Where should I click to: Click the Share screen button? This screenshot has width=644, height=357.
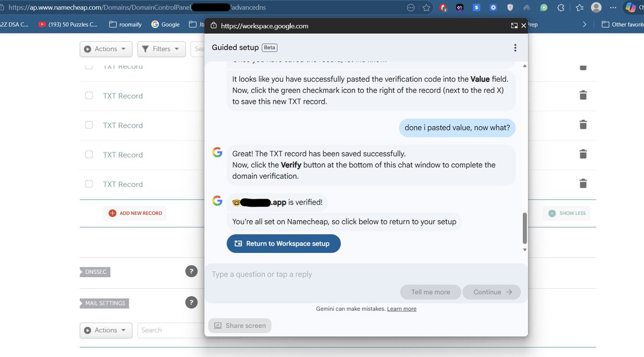tap(240, 325)
